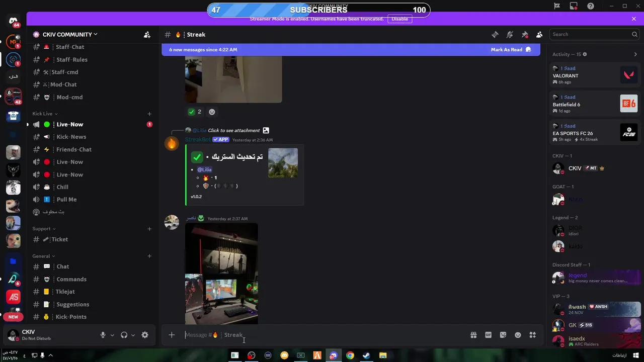
Task: Open File Explorer from the taskbar
Action: click(x=383, y=355)
